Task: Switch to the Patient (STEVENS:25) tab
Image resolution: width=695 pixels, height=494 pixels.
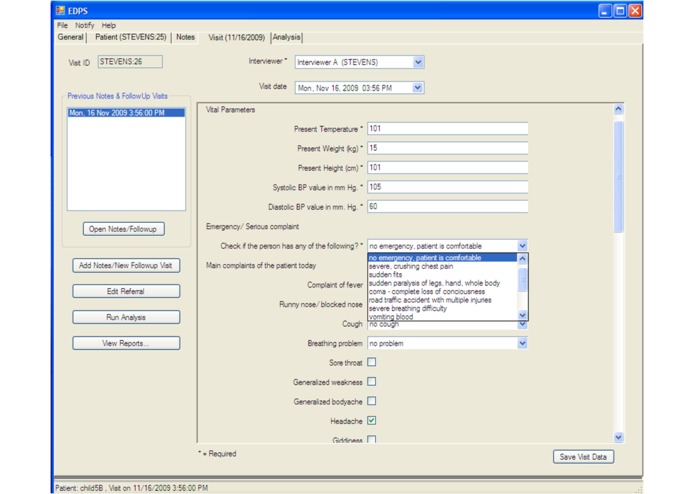Action: point(131,37)
